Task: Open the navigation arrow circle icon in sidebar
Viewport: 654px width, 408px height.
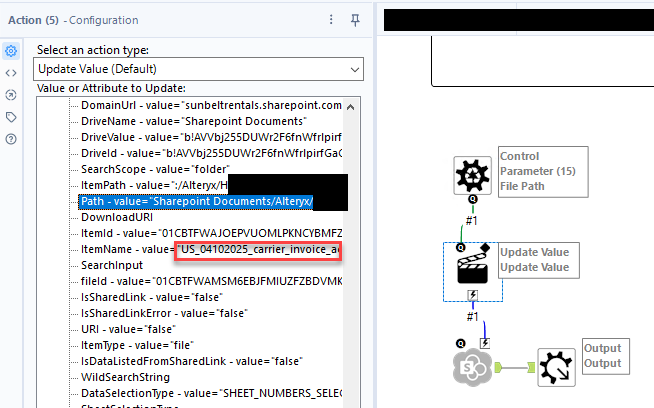Action: 11,95
